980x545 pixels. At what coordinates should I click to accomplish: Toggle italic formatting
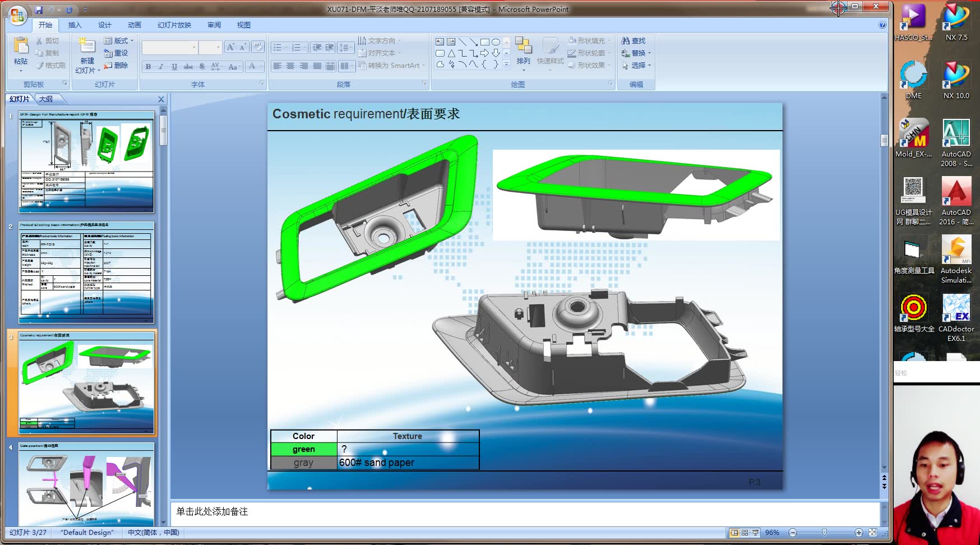tap(161, 67)
